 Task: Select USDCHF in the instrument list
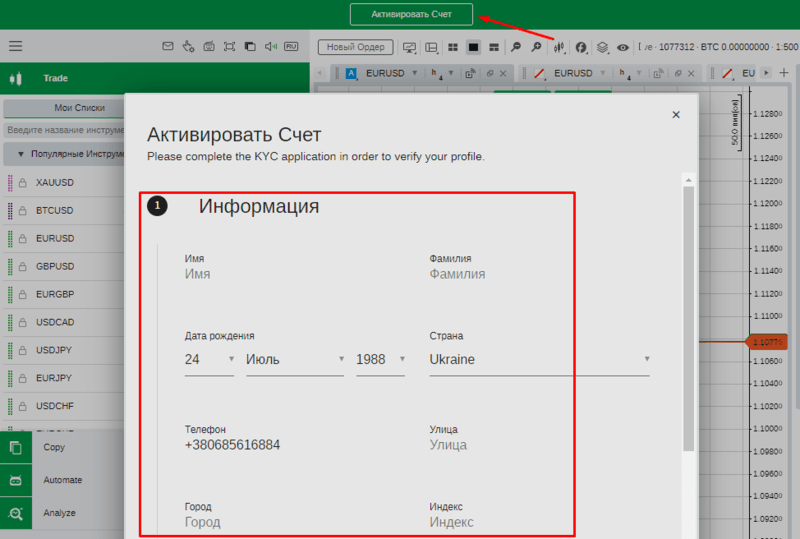click(64, 406)
